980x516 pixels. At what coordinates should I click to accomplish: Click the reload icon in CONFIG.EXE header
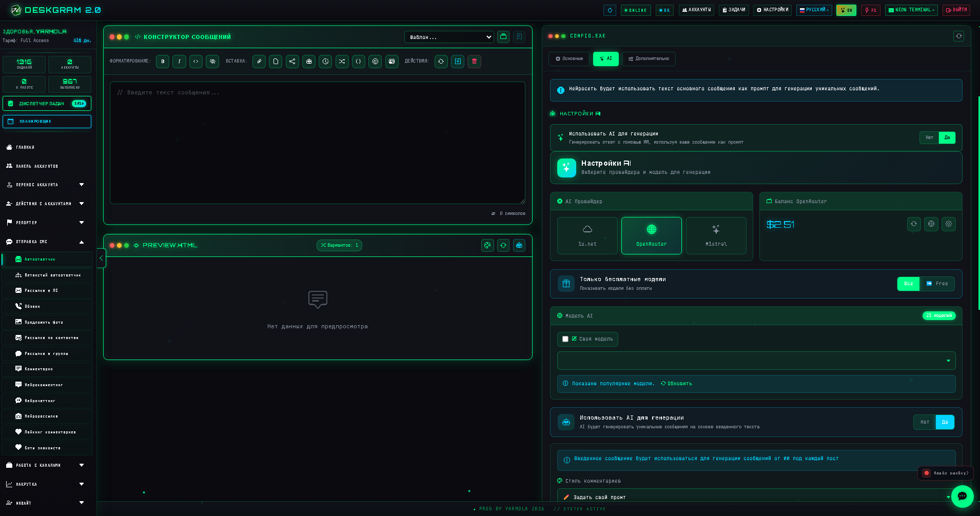click(x=958, y=36)
